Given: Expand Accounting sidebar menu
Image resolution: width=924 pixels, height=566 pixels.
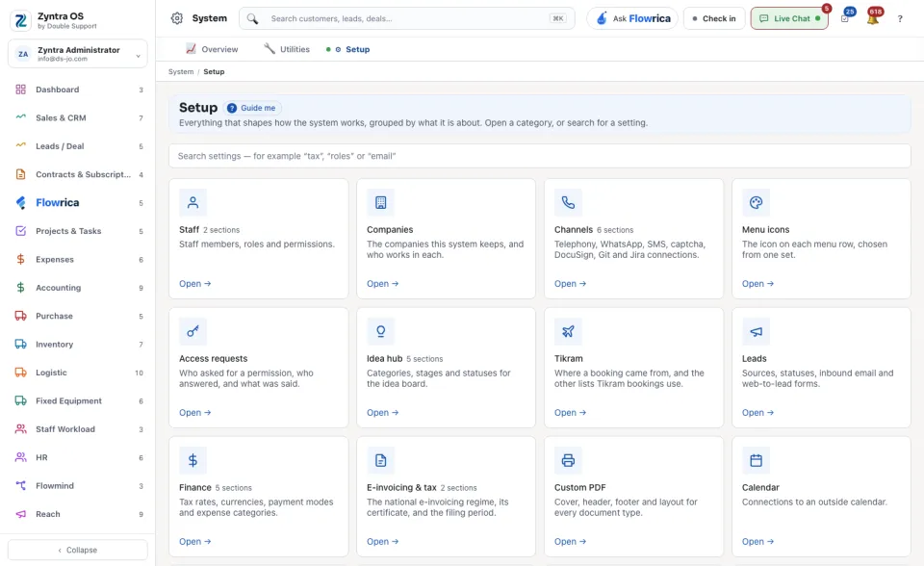Looking at the screenshot, I should (78, 288).
